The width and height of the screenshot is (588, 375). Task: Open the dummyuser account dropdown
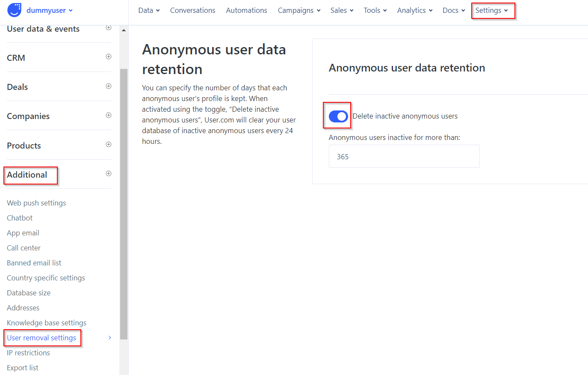47,9
